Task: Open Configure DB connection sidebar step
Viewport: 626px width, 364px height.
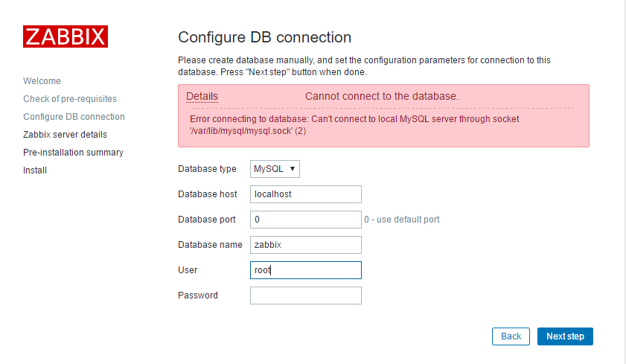Action: click(74, 117)
